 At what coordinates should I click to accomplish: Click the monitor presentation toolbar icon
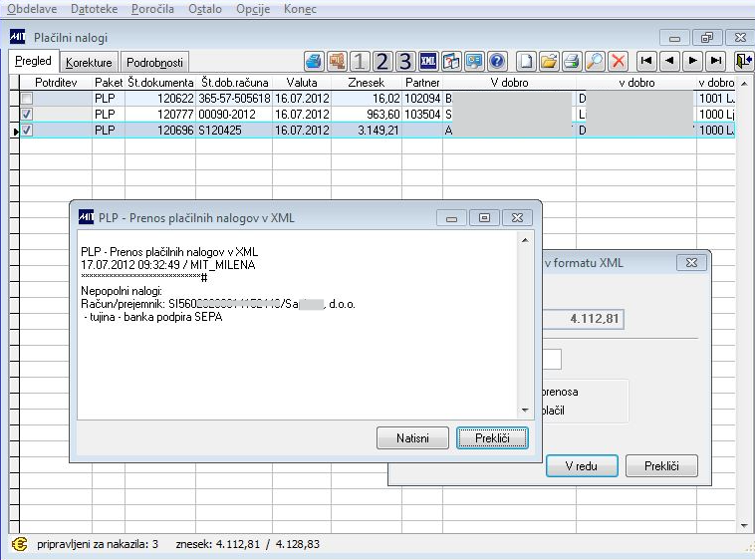click(474, 61)
